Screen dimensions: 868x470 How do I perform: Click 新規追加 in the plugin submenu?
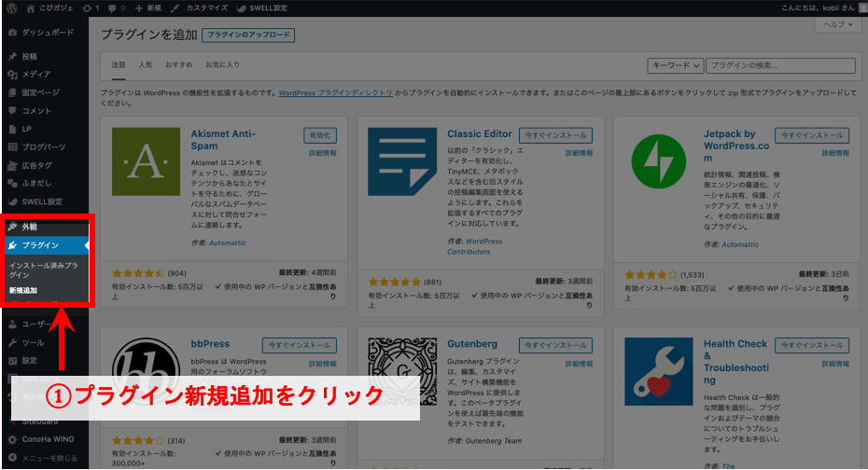[x=23, y=290]
